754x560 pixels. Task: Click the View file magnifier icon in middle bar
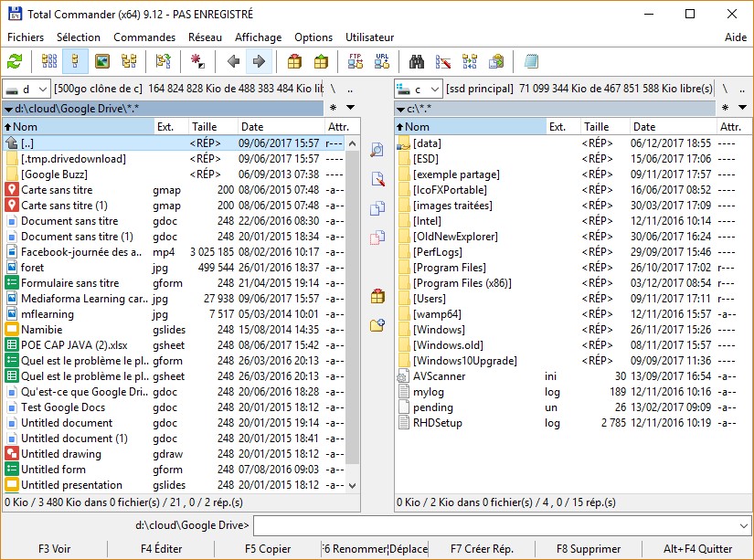(377, 150)
